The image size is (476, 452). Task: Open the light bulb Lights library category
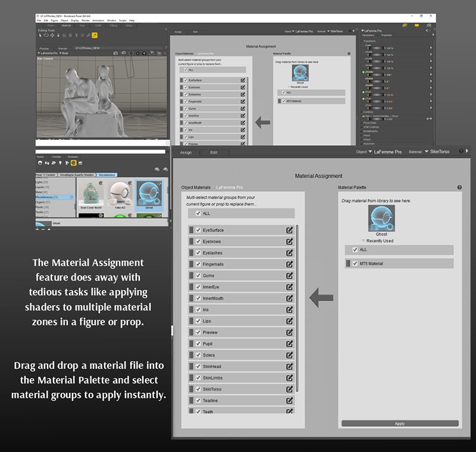[60, 163]
